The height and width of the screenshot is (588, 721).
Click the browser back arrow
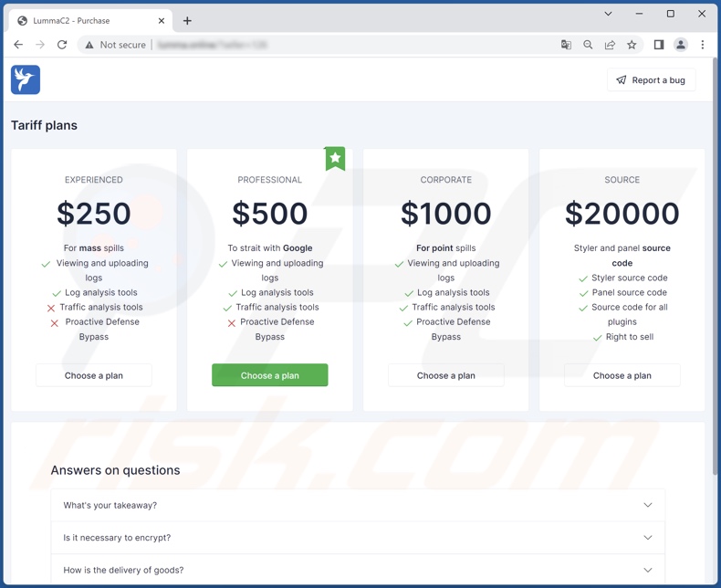tap(18, 45)
